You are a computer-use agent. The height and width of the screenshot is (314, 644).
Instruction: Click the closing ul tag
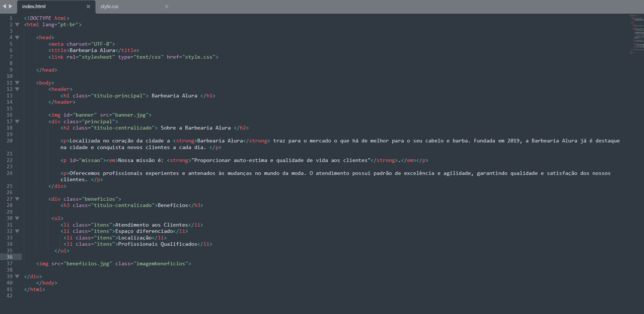point(62,251)
